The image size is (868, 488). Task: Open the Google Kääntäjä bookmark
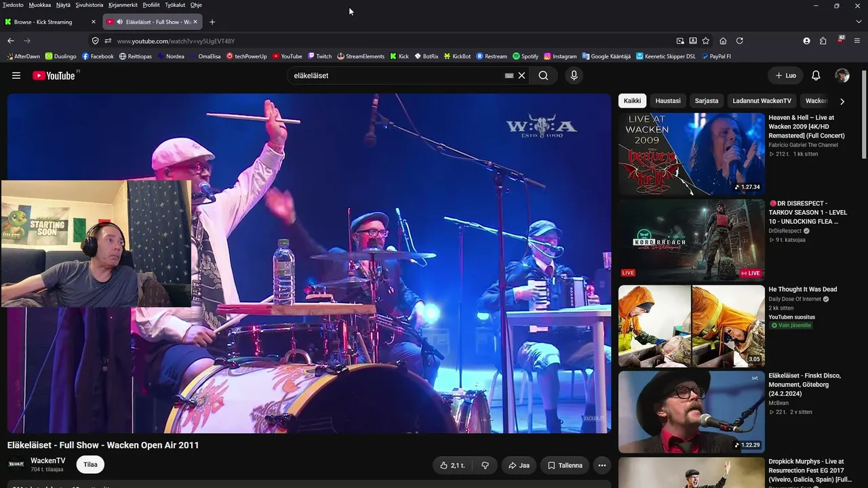point(606,56)
